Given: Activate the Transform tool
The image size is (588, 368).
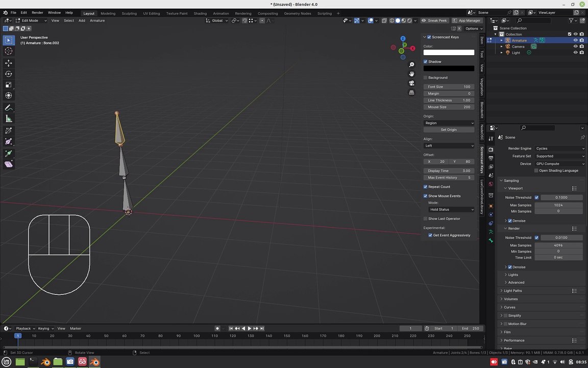Looking at the screenshot, I should [9, 96].
